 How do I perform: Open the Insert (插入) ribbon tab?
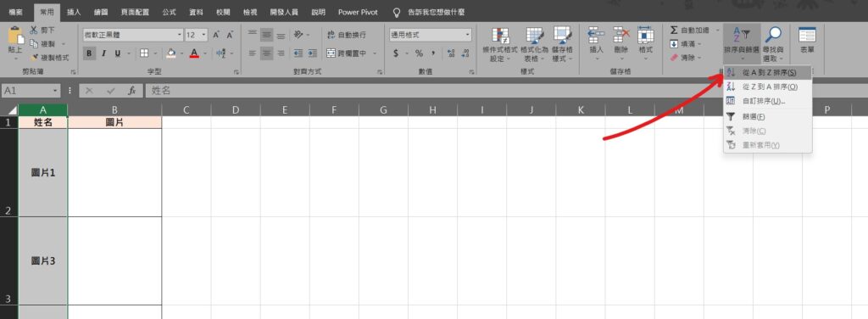(74, 12)
